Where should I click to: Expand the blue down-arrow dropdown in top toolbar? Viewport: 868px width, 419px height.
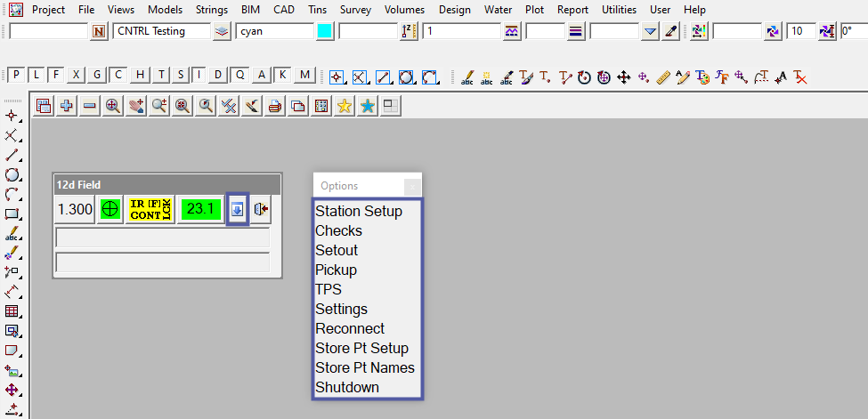coord(650,31)
